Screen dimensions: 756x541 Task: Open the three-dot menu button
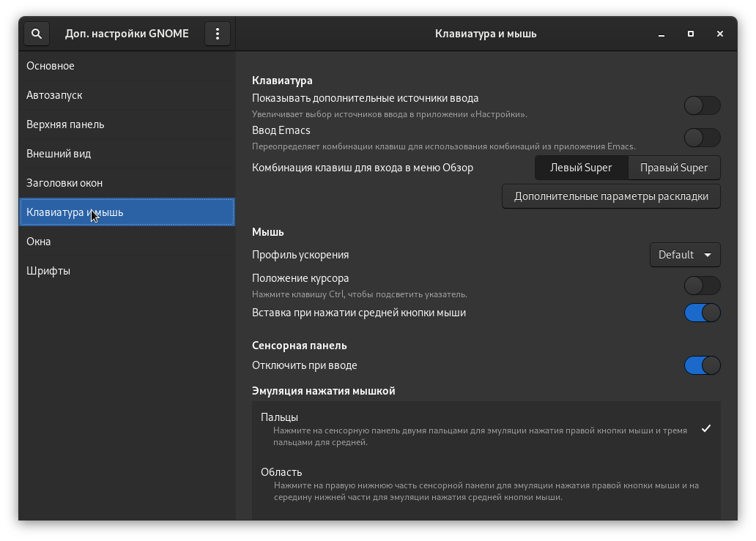217,34
